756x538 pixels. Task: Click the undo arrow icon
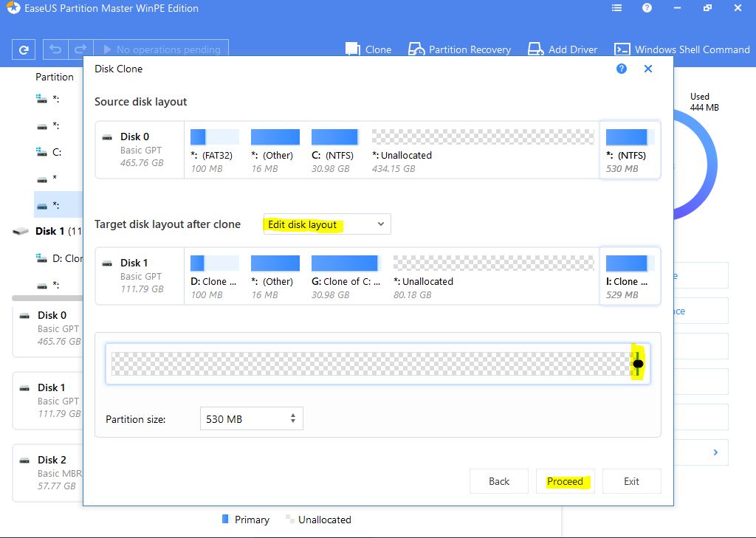coord(55,50)
